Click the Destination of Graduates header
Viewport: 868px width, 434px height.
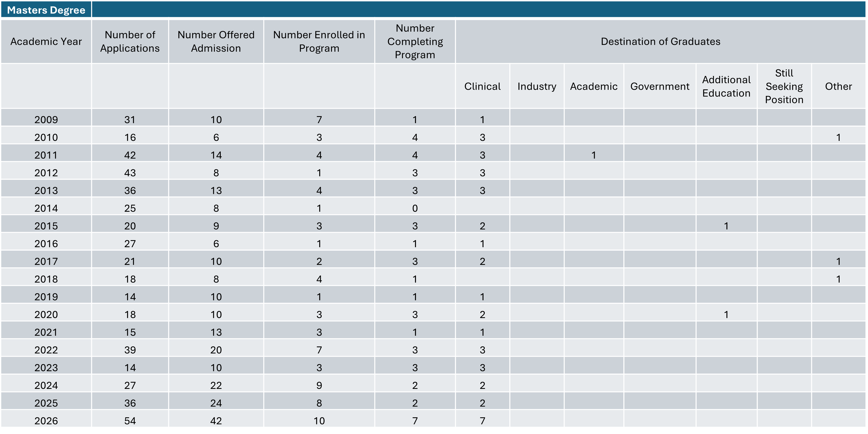pyautogui.click(x=660, y=42)
